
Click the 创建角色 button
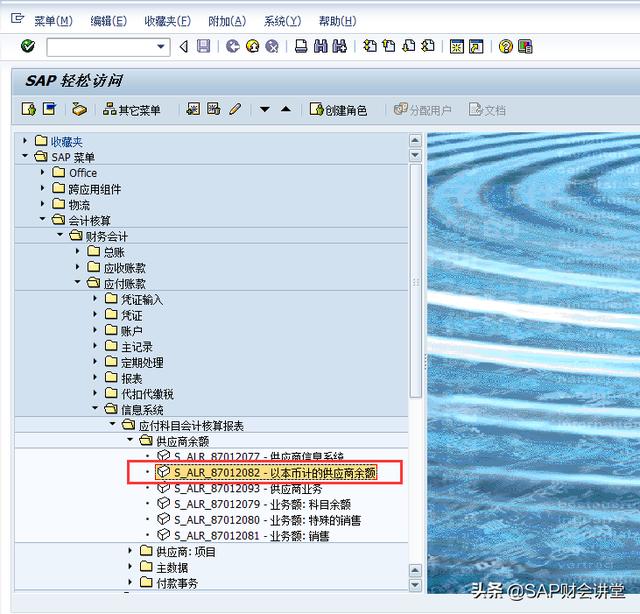point(338,109)
